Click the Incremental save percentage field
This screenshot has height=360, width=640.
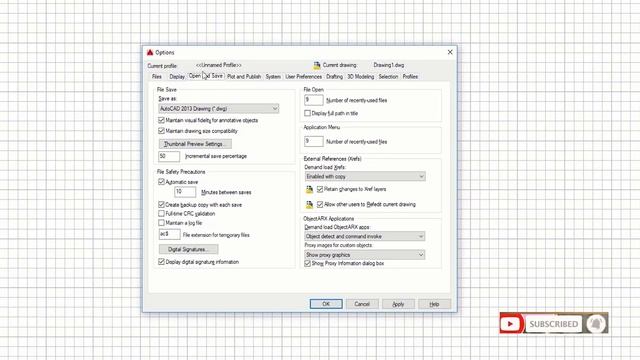click(169, 156)
